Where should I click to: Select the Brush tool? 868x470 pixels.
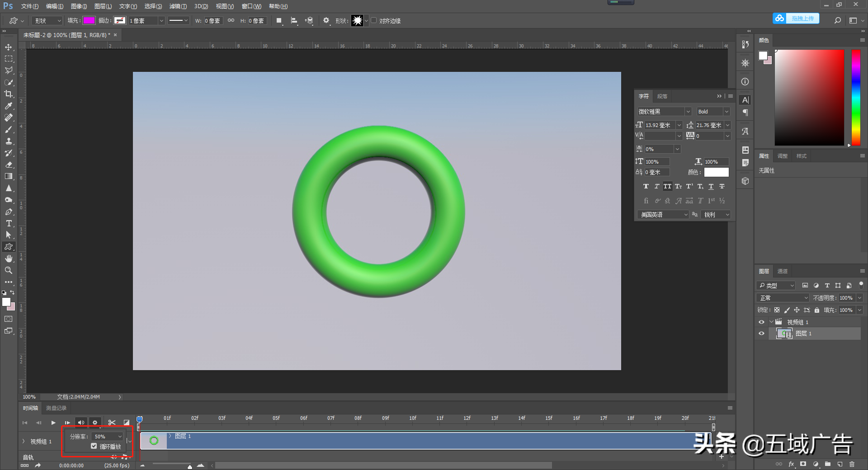click(9, 129)
